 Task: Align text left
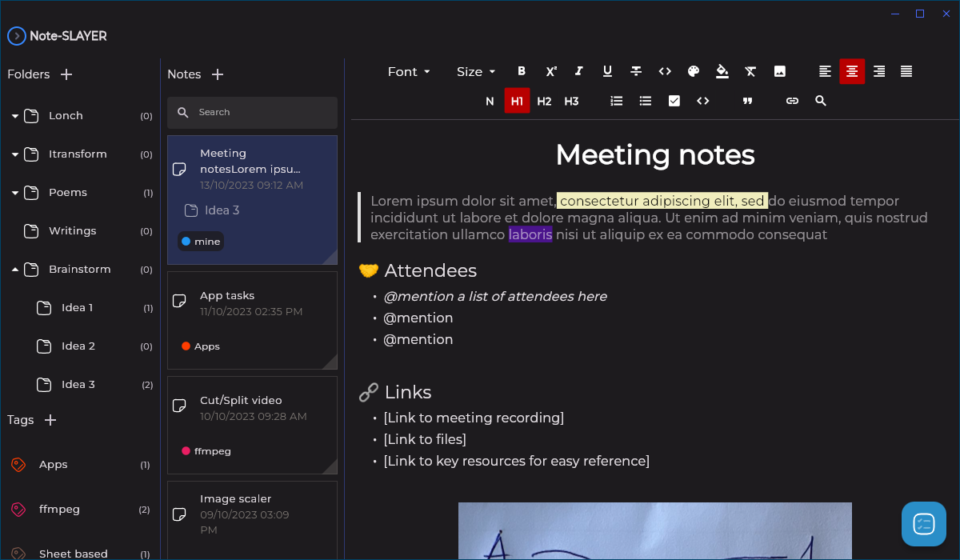coord(825,71)
